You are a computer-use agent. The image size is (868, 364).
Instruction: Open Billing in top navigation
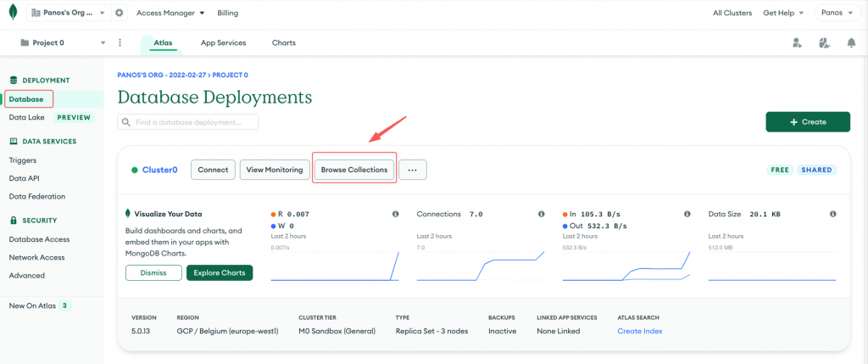tap(227, 13)
